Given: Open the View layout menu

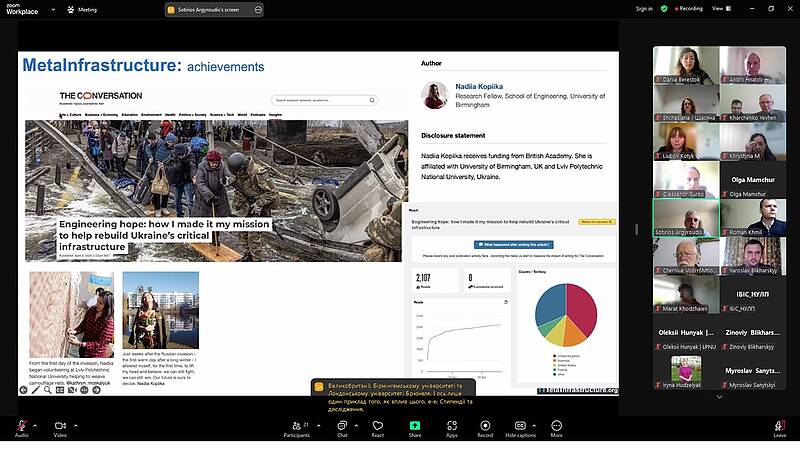Looking at the screenshot, I should coord(721,9).
